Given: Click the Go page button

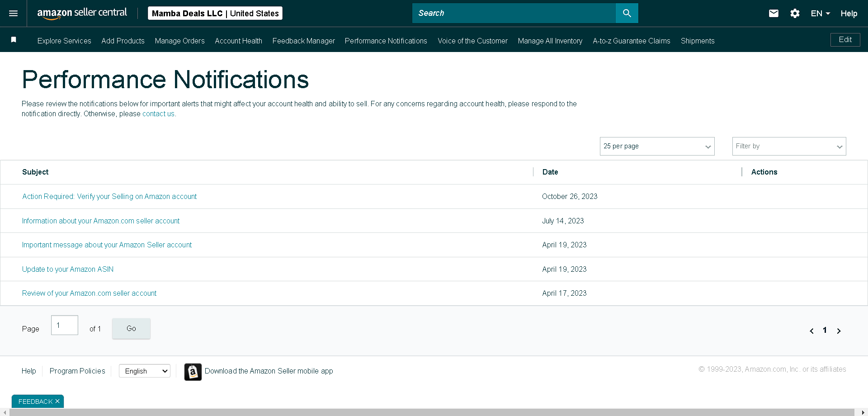Looking at the screenshot, I should click(x=131, y=328).
